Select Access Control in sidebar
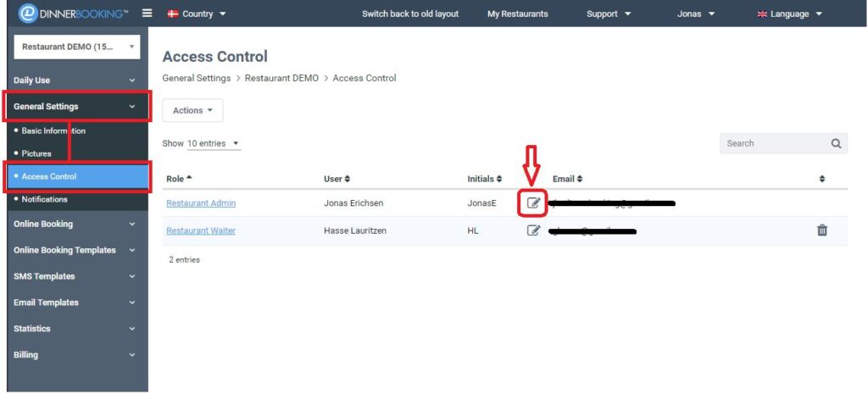Screen dimensions: 868x394 [77, 176]
